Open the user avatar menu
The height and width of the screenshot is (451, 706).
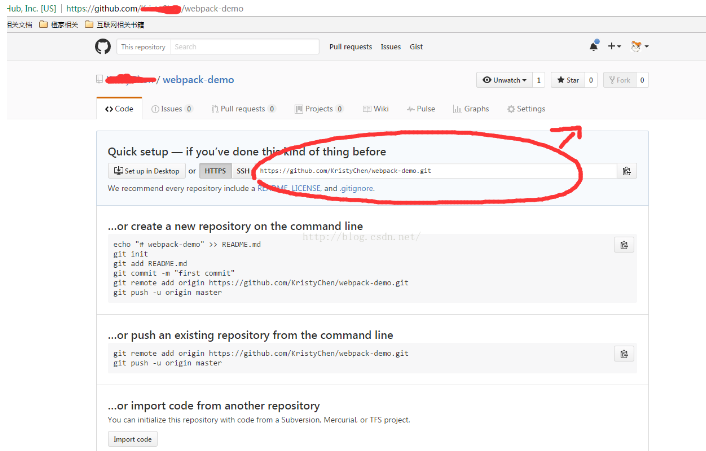coord(640,46)
